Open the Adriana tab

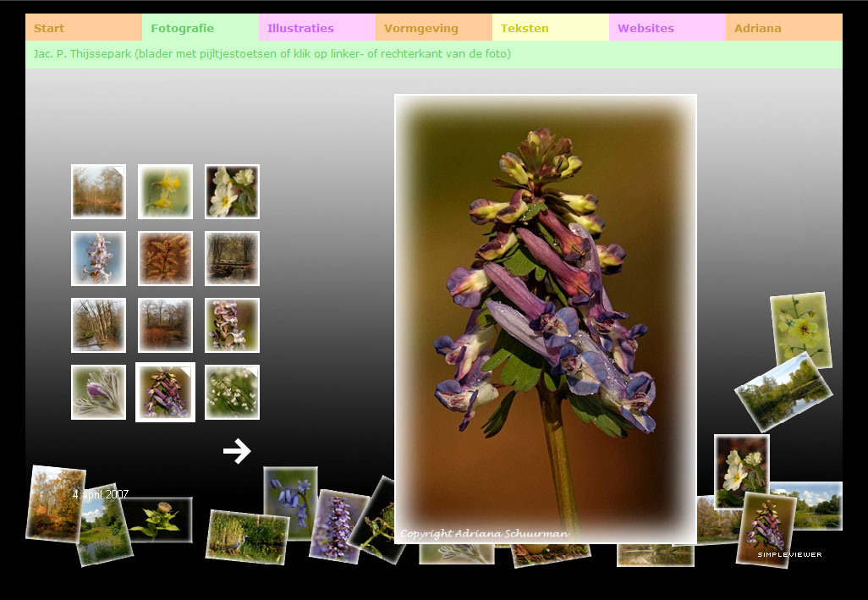click(784, 28)
